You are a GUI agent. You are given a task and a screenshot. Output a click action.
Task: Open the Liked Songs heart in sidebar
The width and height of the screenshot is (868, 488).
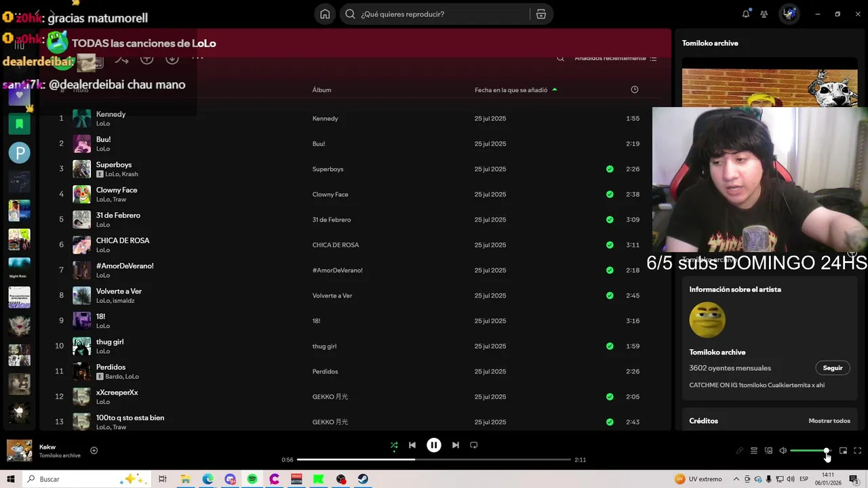pos(19,96)
